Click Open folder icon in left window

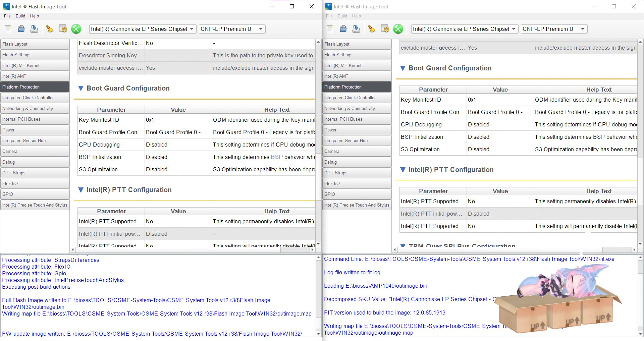tap(21, 29)
